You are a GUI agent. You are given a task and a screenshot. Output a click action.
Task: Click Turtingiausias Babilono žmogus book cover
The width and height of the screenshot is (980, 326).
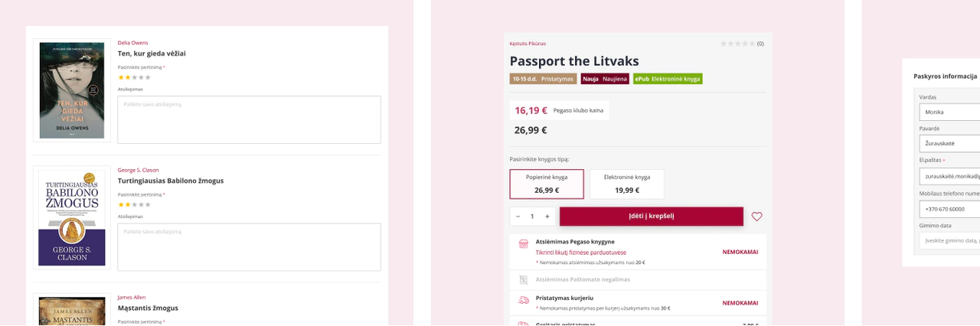coord(72,217)
